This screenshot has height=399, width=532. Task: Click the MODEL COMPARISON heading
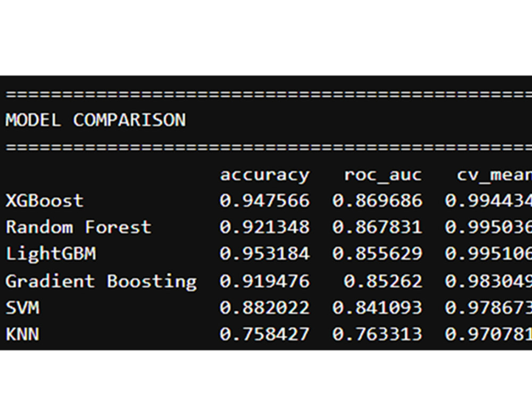click(96, 120)
